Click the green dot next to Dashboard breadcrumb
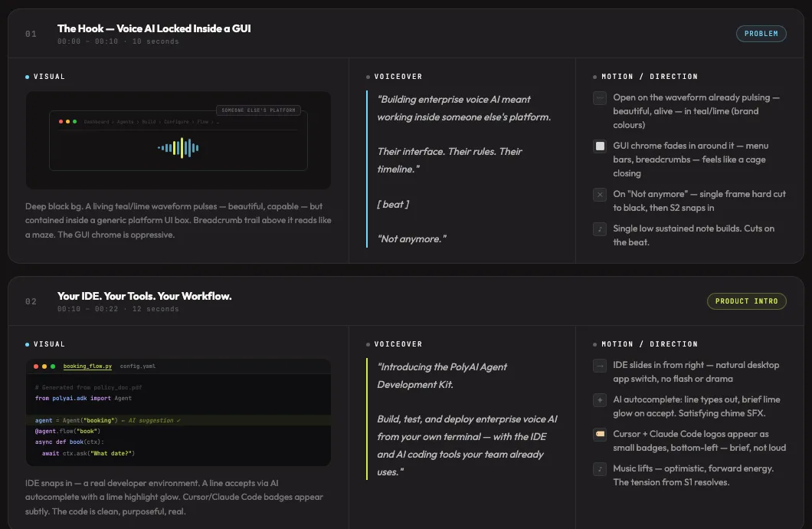812x529 pixels. [74, 122]
